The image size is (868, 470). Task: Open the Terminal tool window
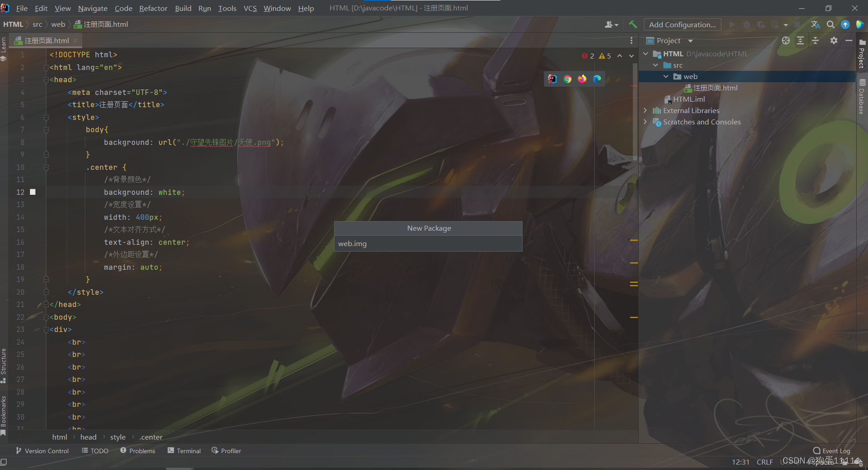coord(184,450)
